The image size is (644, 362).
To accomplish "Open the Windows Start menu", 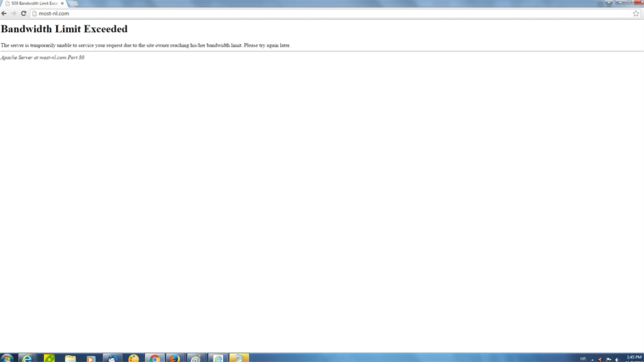I will pos(7,358).
